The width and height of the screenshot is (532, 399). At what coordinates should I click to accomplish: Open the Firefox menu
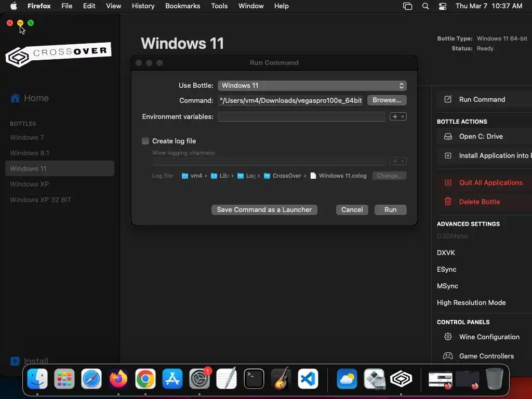[x=39, y=6]
